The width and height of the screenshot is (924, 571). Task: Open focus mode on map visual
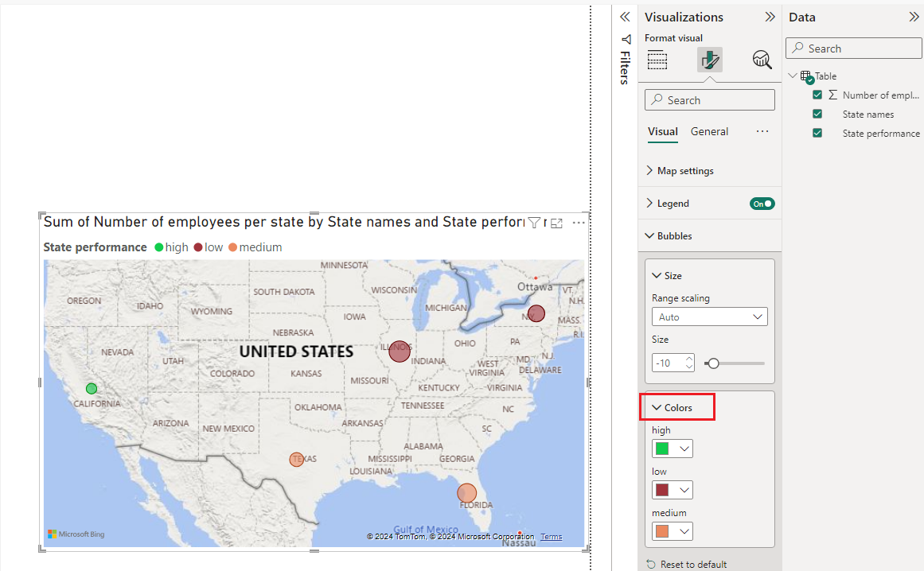coord(557,223)
